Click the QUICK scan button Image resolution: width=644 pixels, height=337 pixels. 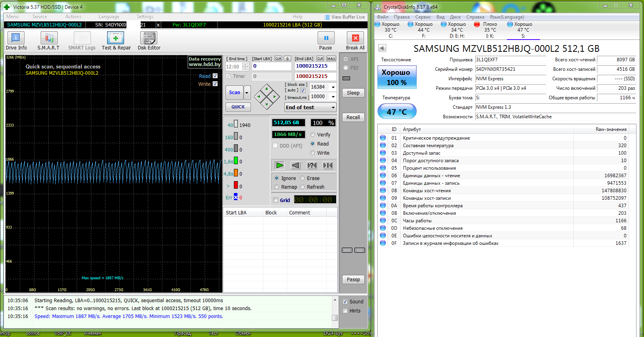coord(238,107)
